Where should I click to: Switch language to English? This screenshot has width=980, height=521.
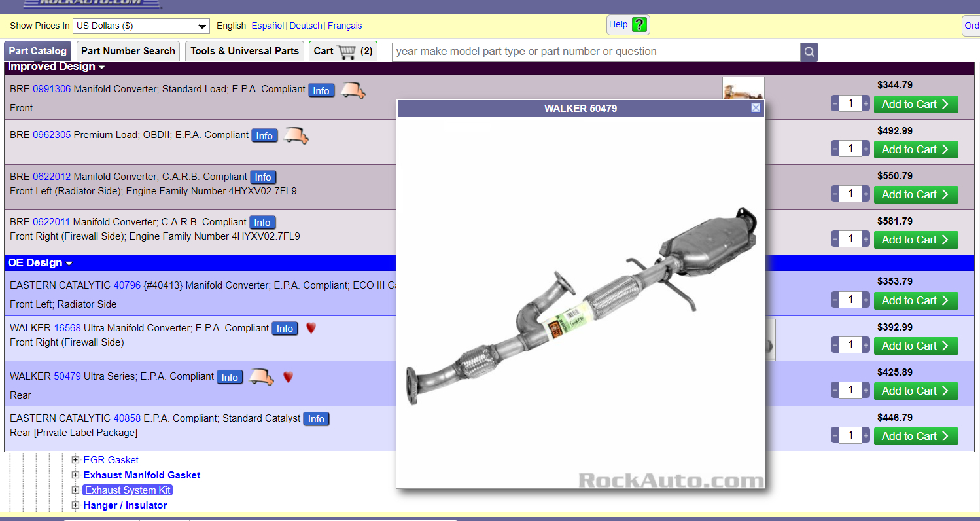pos(231,26)
